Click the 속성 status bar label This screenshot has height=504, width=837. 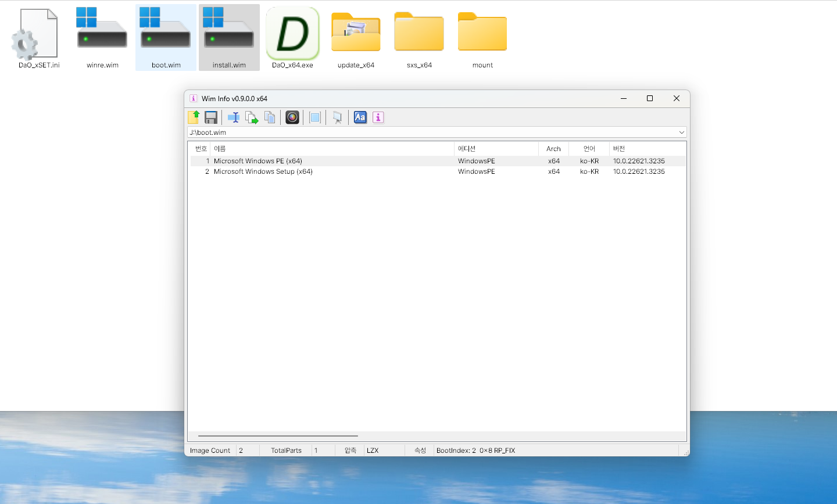point(420,451)
